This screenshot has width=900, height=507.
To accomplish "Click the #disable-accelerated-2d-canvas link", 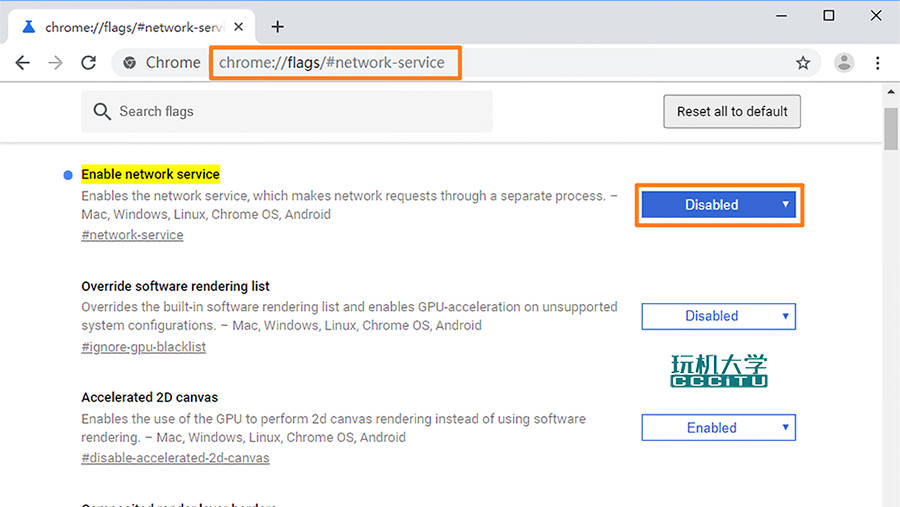I will [x=175, y=458].
